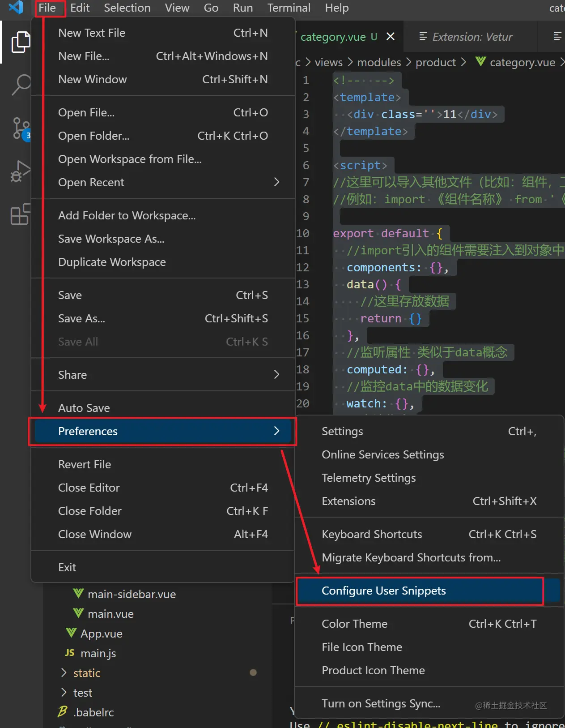Choose Close Folder
The width and height of the screenshot is (565, 728).
pos(163,511)
